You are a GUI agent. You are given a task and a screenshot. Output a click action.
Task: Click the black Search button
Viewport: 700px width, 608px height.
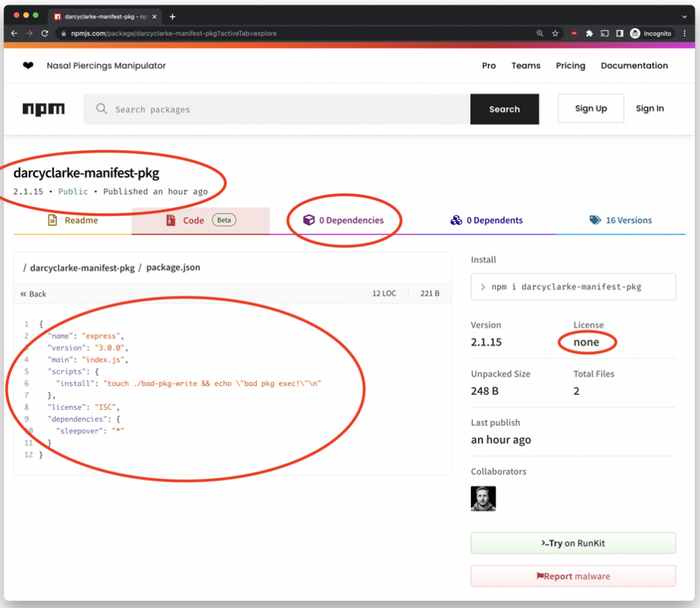tap(504, 109)
